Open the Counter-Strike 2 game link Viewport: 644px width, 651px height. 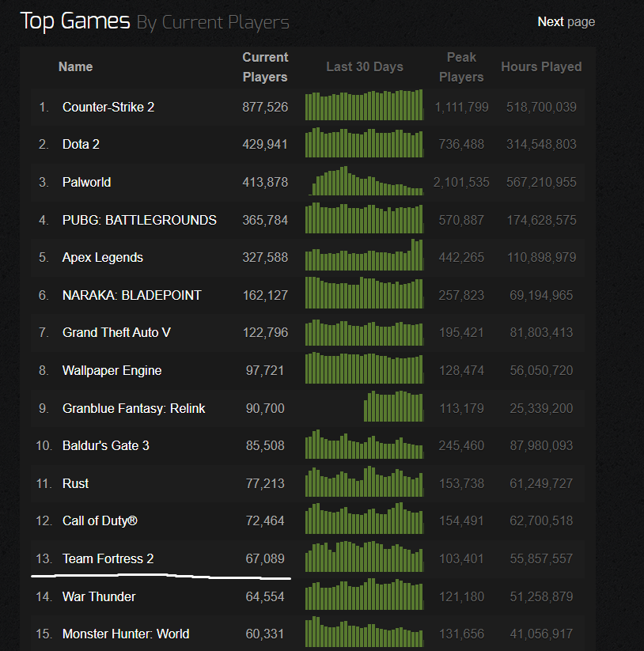point(108,107)
